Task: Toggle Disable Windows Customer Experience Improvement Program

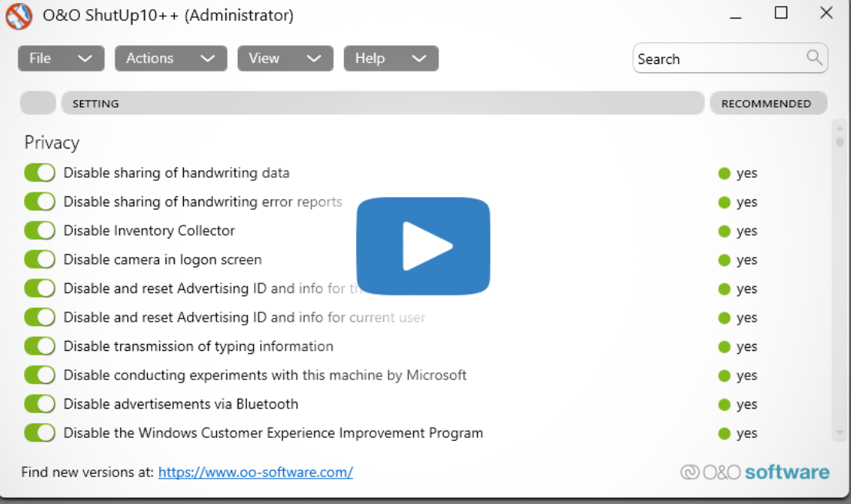Action: pos(40,432)
